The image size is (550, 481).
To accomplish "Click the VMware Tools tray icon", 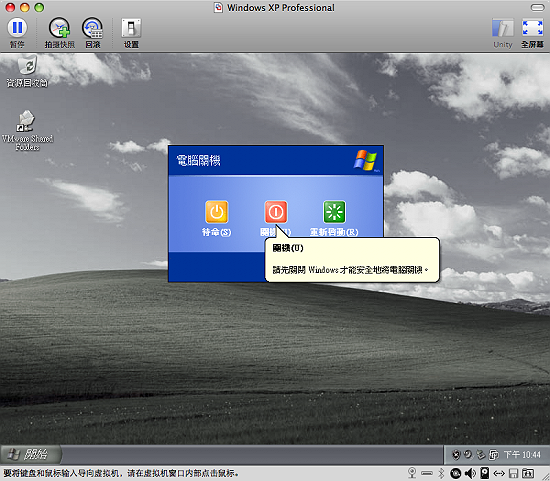I will (x=494, y=455).
